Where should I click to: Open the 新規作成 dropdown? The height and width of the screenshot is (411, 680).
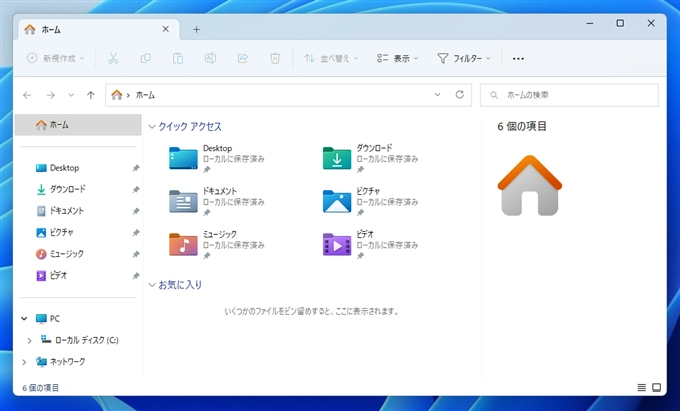[x=56, y=58]
